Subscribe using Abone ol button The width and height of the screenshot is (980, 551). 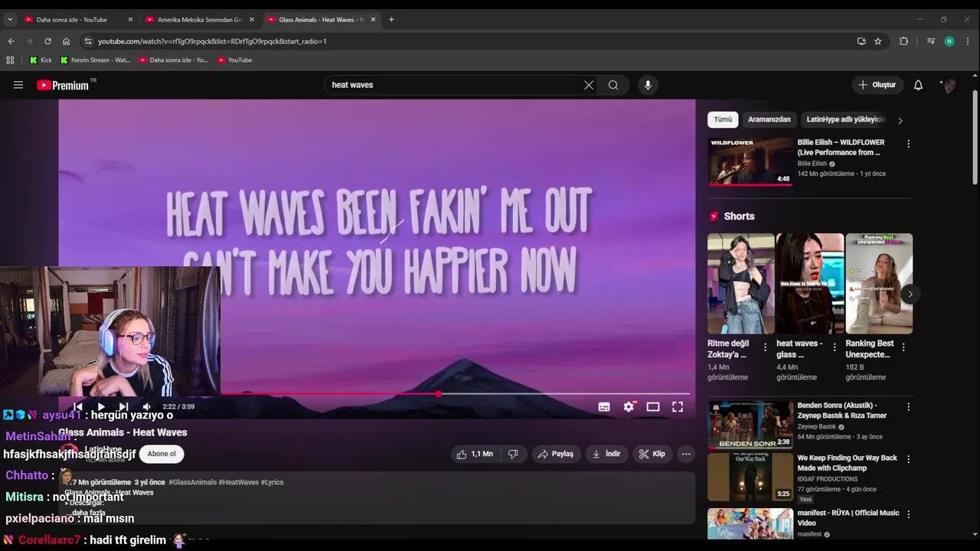click(x=162, y=454)
